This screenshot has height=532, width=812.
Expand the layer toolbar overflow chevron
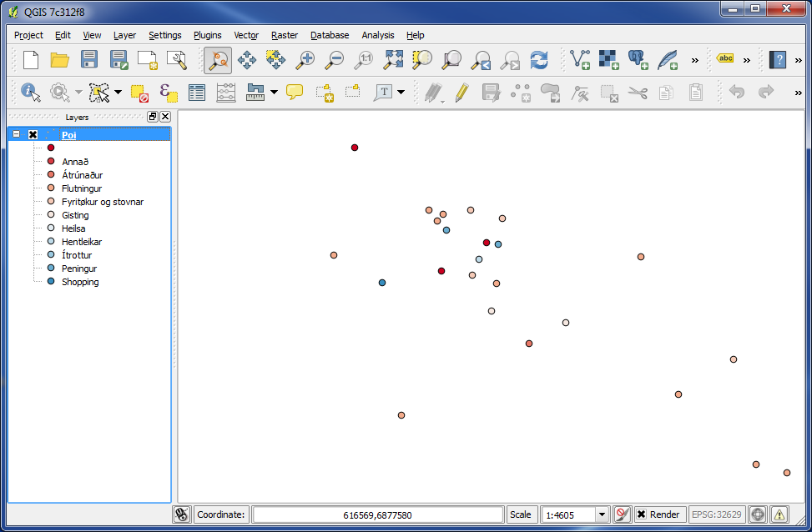click(695, 61)
